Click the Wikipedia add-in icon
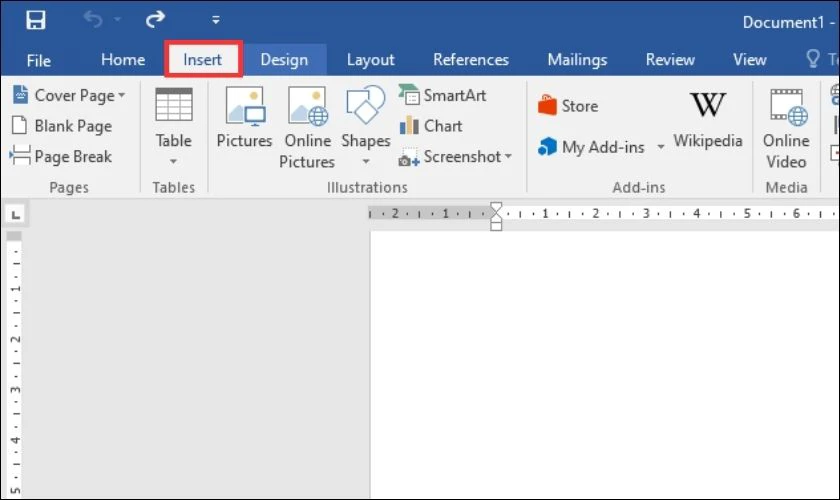The width and height of the screenshot is (840, 500). [x=708, y=105]
